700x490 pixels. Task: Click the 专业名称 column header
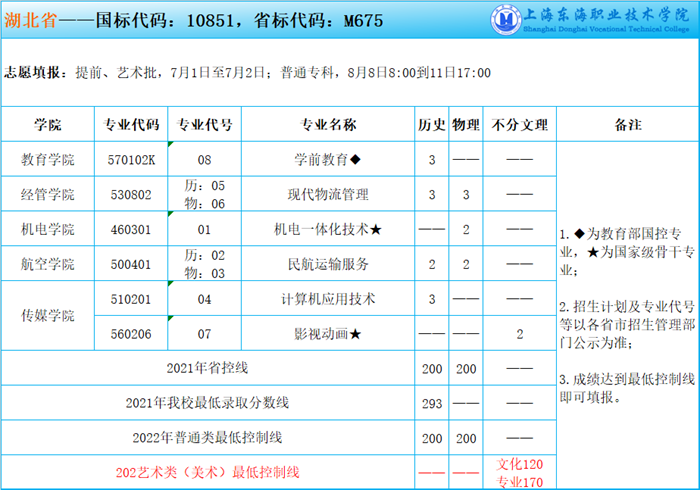coord(328,125)
